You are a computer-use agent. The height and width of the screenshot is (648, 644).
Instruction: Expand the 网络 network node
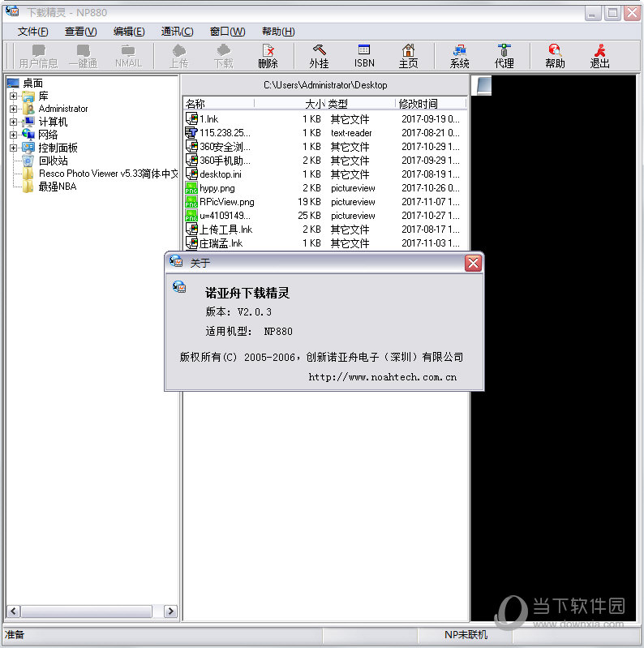coord(13,135)
